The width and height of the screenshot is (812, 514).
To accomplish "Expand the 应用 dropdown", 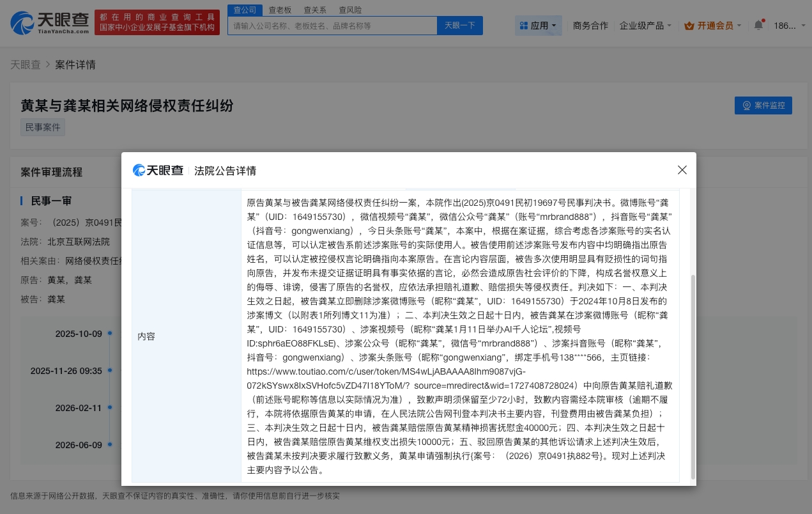I will click(x=539, y=26).
